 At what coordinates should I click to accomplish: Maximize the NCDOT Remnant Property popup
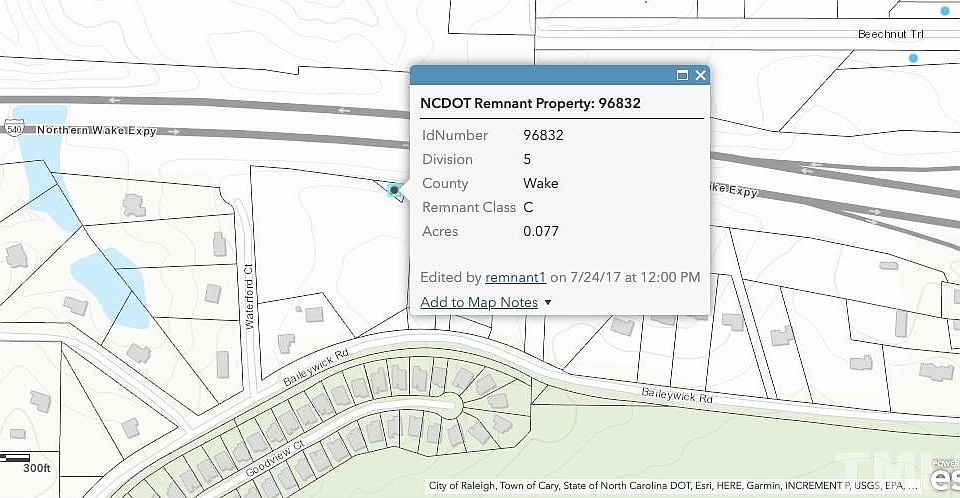[683, 75]
